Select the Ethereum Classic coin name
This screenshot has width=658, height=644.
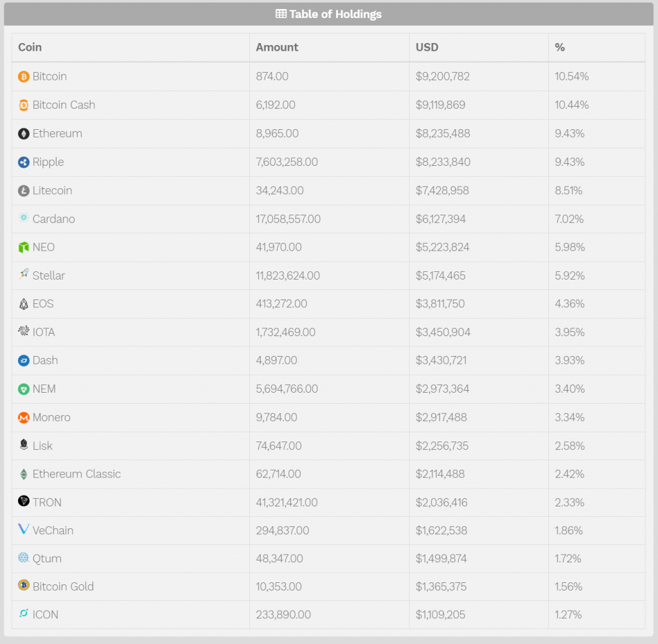point(76,474)
